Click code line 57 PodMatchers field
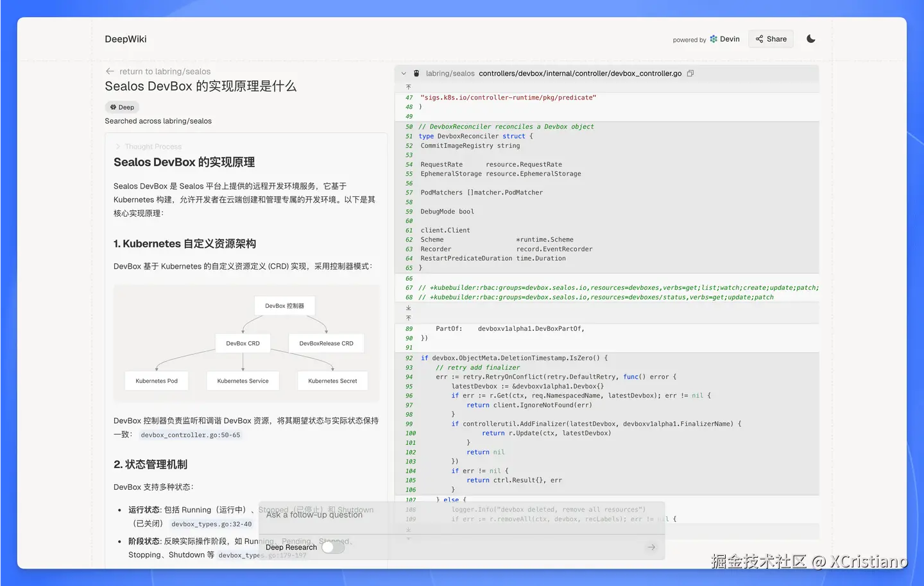 (482, 193)
